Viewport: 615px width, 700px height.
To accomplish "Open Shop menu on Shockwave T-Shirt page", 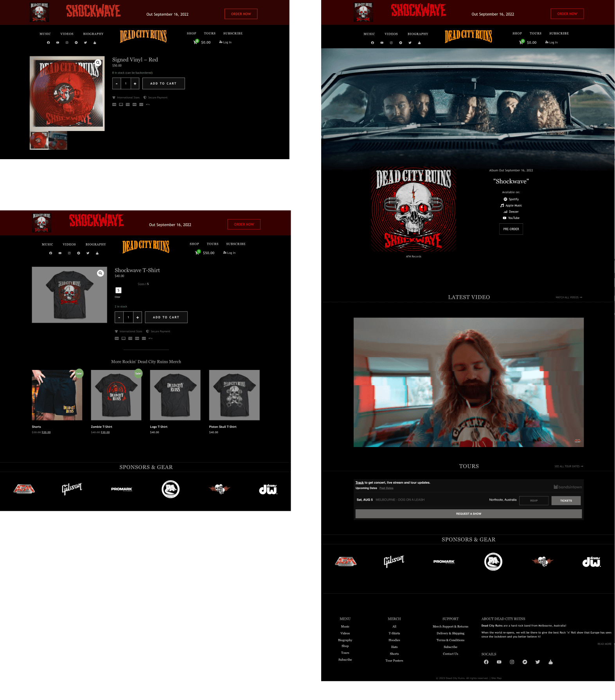I will tap(194, 244).
